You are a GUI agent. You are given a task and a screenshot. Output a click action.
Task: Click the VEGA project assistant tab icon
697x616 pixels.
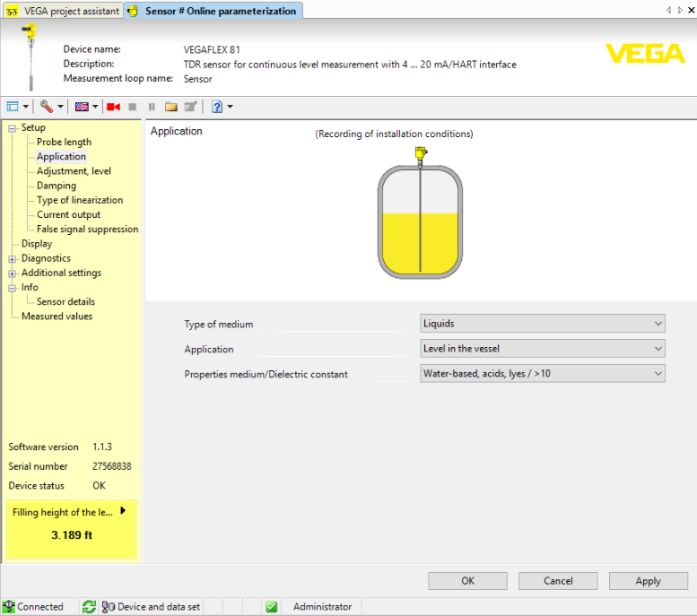coord(12,11)
